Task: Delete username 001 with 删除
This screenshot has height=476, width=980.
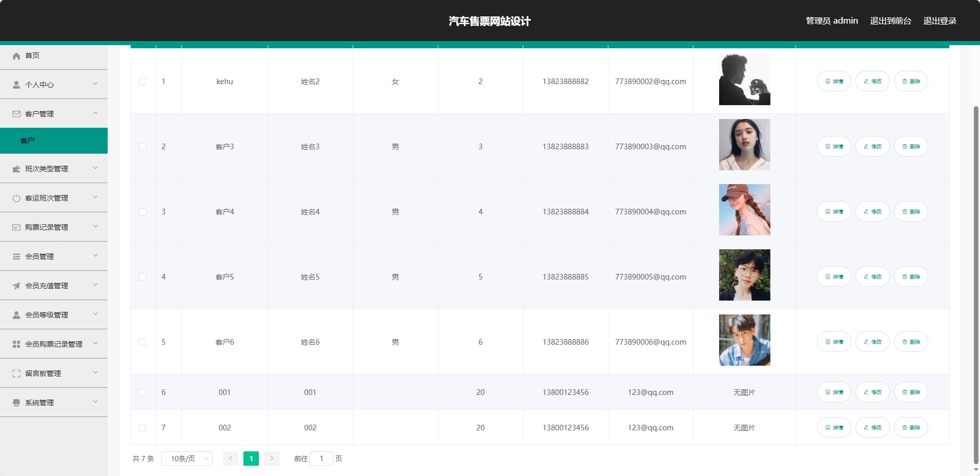Action: click(x=911, y=392)
